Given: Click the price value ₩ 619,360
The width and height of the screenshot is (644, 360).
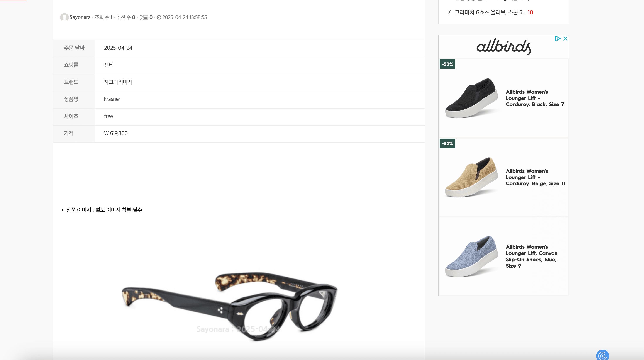Looking at the screenshot, I should [116, 133].
